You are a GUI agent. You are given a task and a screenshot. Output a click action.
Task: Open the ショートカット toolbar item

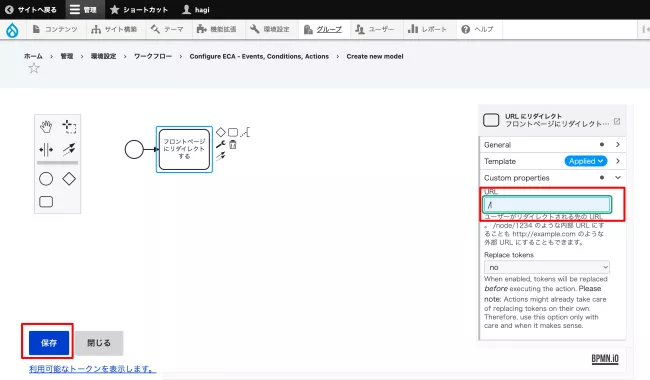coord(139,10)
